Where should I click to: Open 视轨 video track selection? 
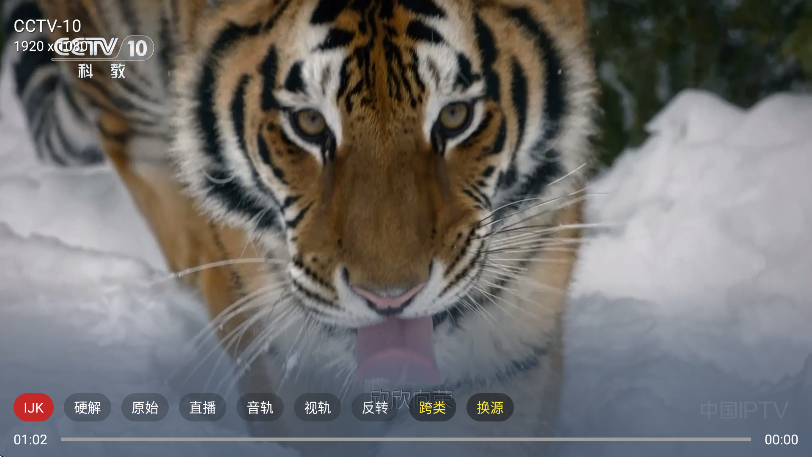tap(317, 407)
